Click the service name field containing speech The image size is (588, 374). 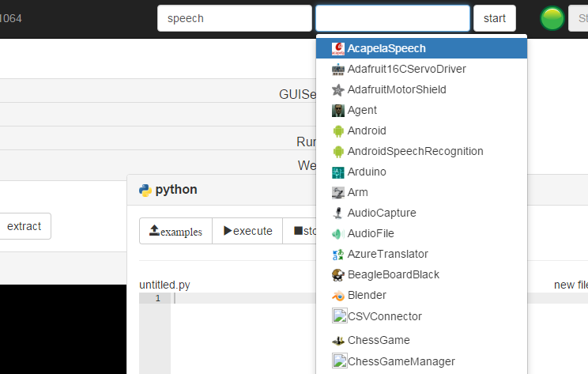tap(235, 18)
